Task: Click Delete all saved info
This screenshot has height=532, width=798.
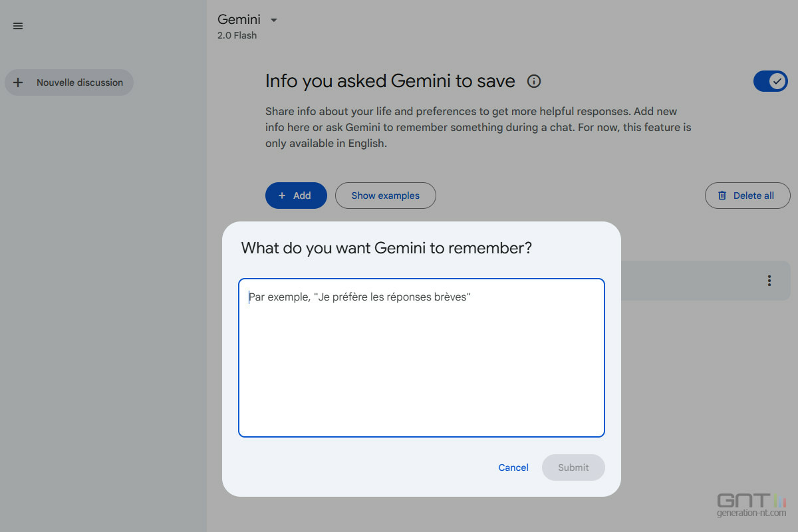Action: pyautogui.click(x=747, y=196)
